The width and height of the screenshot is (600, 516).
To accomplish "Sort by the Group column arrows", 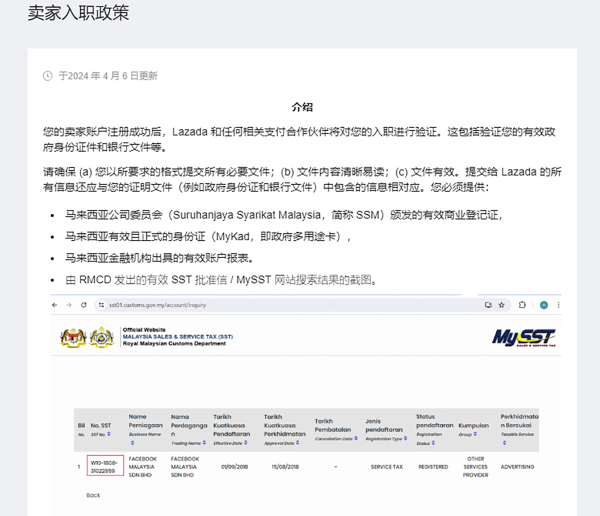I will pos(475,434).
